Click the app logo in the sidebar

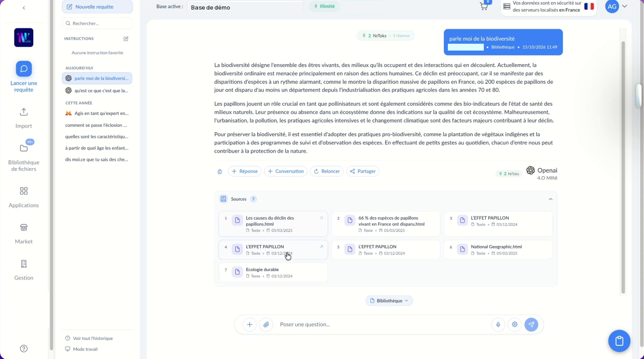[24, 37]
